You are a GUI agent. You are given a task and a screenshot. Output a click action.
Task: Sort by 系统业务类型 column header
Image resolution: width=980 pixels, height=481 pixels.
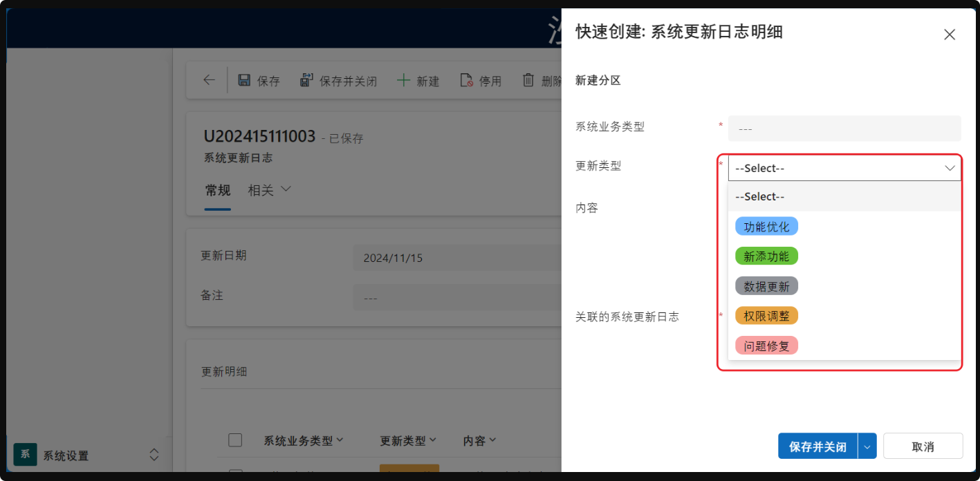[304, 440]
